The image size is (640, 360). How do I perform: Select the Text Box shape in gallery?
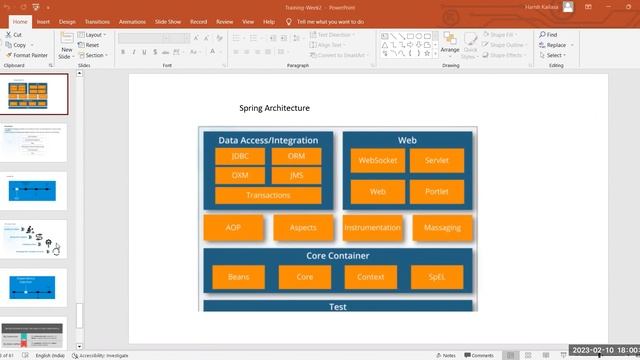(x=384, y=36)
